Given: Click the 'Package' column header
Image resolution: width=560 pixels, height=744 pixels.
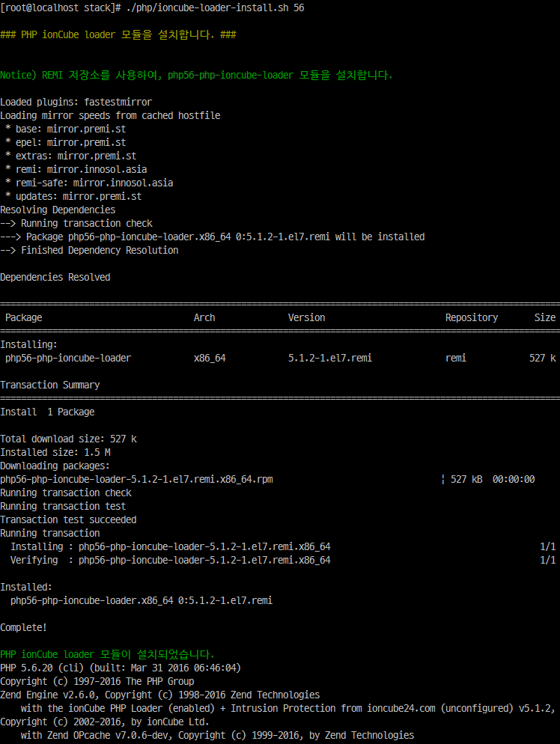Looking at the screenshot, I should (24, 317).
